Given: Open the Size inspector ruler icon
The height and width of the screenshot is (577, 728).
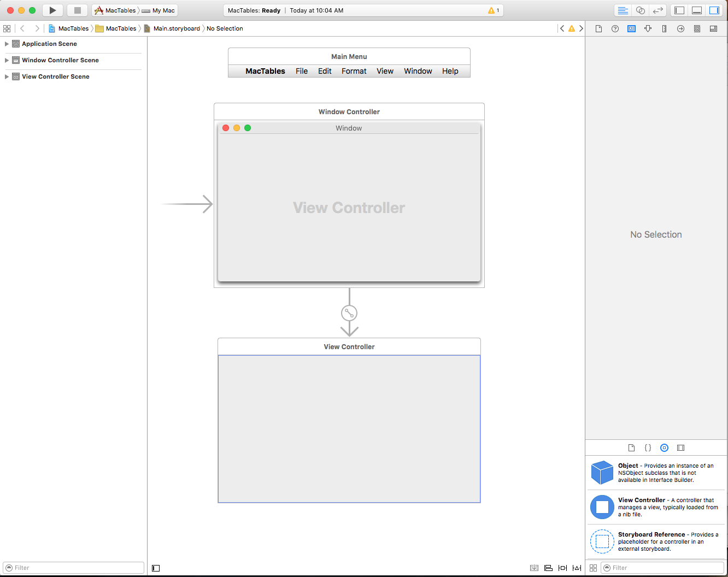Looking at the screenshot, I should tap(664, 28).
